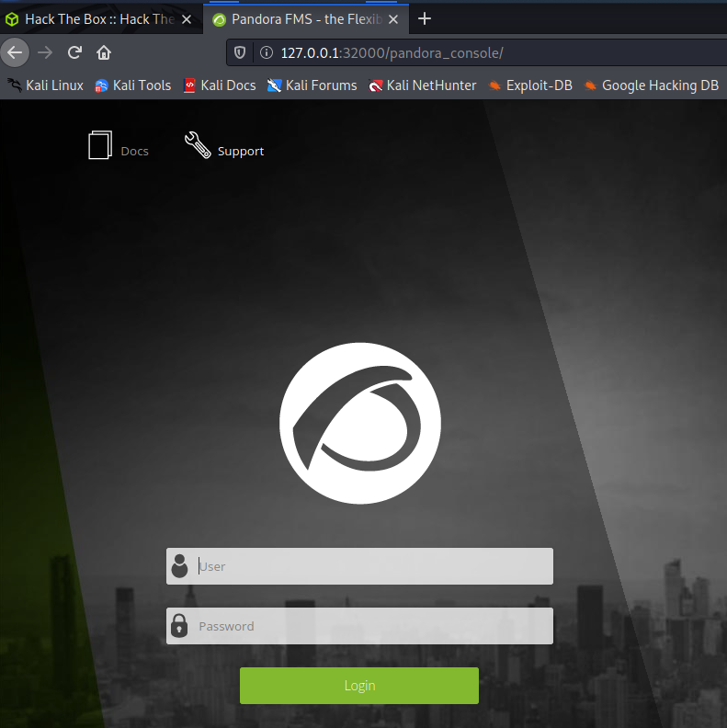Go to the browser Home page icon

point(104,52)
